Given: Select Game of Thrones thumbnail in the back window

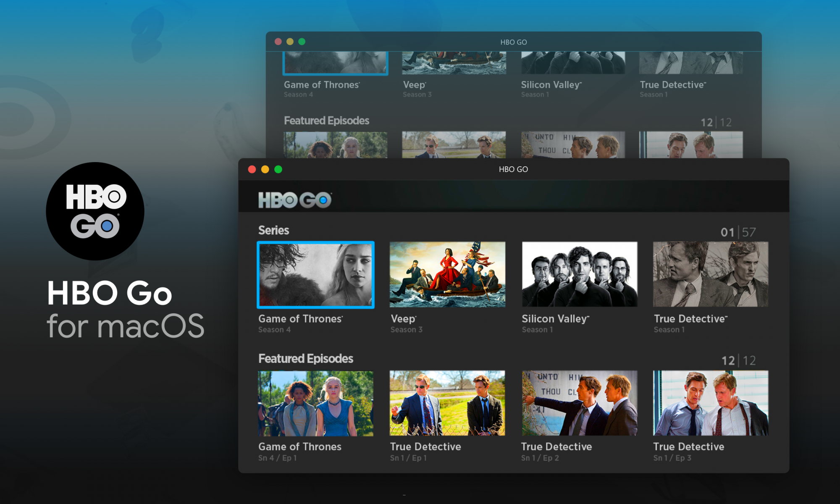Looking at the screenshot, I should 336,63.
